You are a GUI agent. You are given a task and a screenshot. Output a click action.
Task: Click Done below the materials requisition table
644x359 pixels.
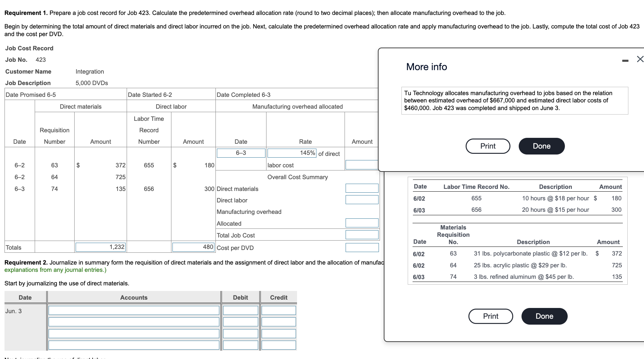(544, 316)
